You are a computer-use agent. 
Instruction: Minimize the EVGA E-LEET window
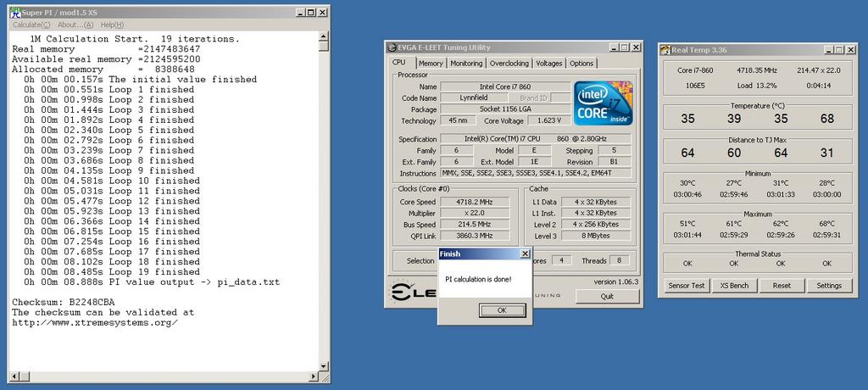613,47
